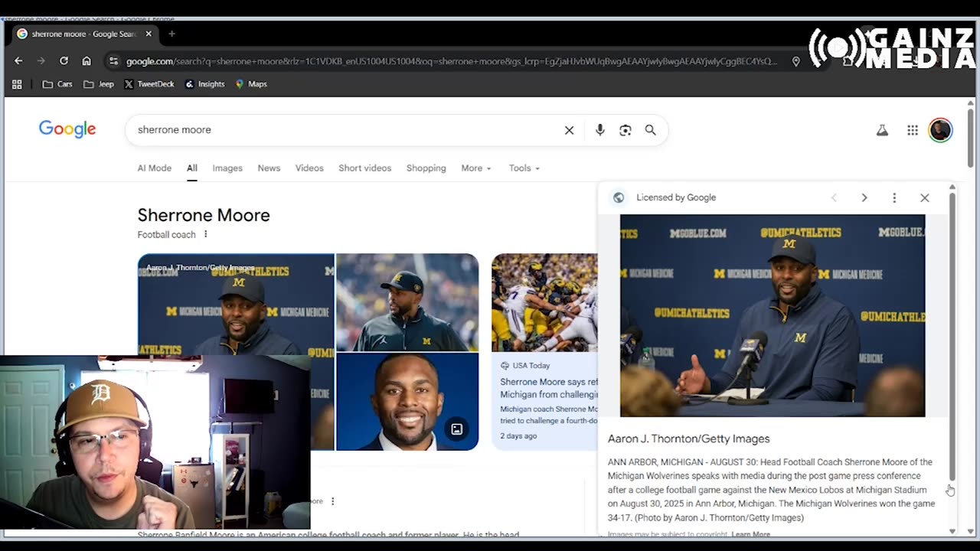Open the Maps bookmark
This screenshot has width=980, height=551.
[251, 84]
